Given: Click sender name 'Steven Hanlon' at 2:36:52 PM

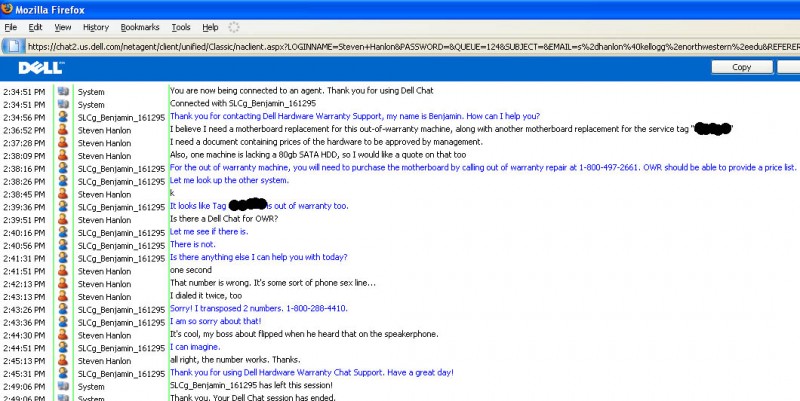Looking at the screenshot, I should pyautogui.click(x=104, y=131).
